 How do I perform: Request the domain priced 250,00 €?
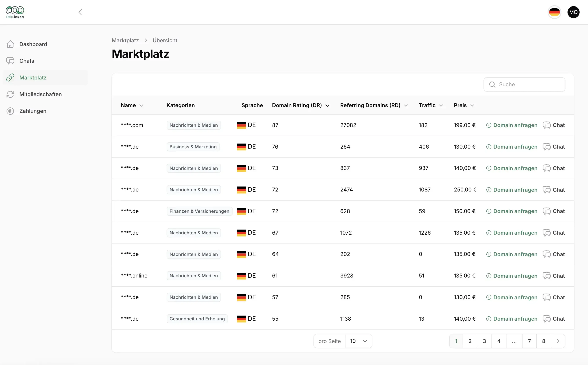tap(512, 190)
